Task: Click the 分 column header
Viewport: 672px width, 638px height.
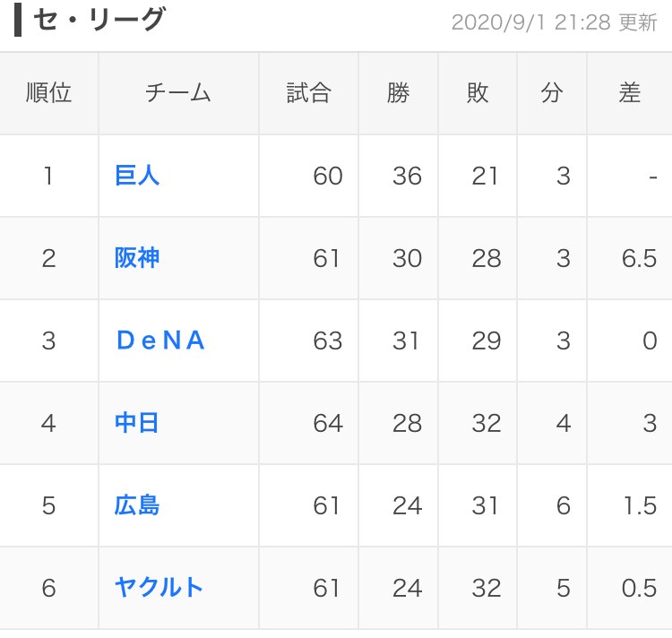Action: (x=552, y=93)
